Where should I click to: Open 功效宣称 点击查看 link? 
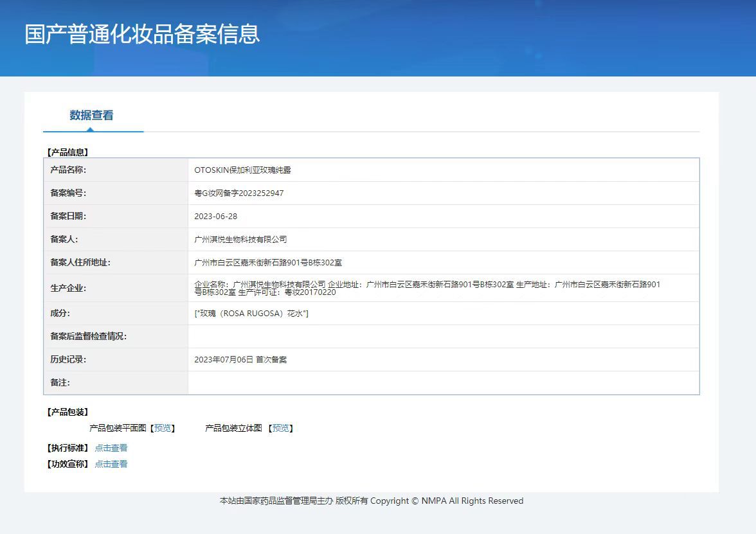pos(111,464)
